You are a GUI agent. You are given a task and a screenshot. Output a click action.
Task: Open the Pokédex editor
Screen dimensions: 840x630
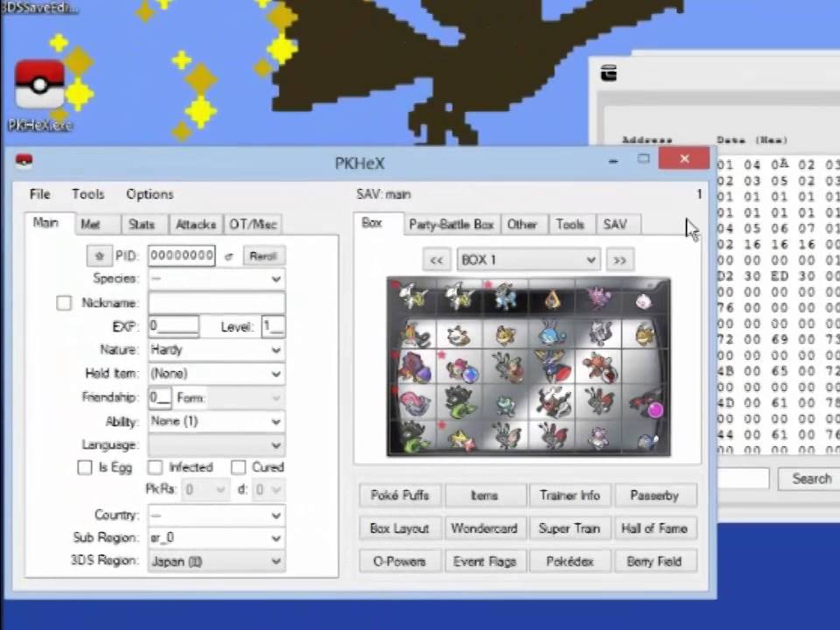click(570, 562)
